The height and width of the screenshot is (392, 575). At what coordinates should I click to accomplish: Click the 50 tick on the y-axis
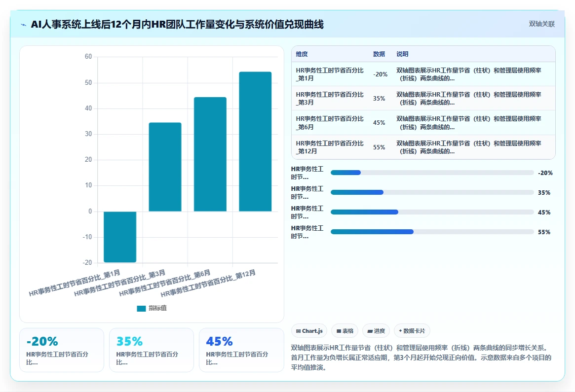(x=88, y=82)
